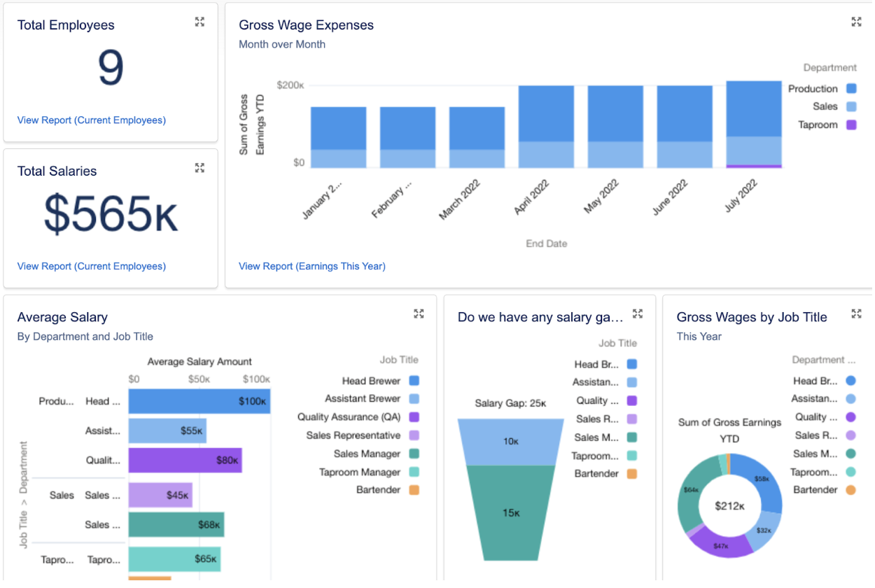The height and width of the screenshot is (588, 875).
Task: Click the Taproom Manager $65k bar
Action: [174, 559]
